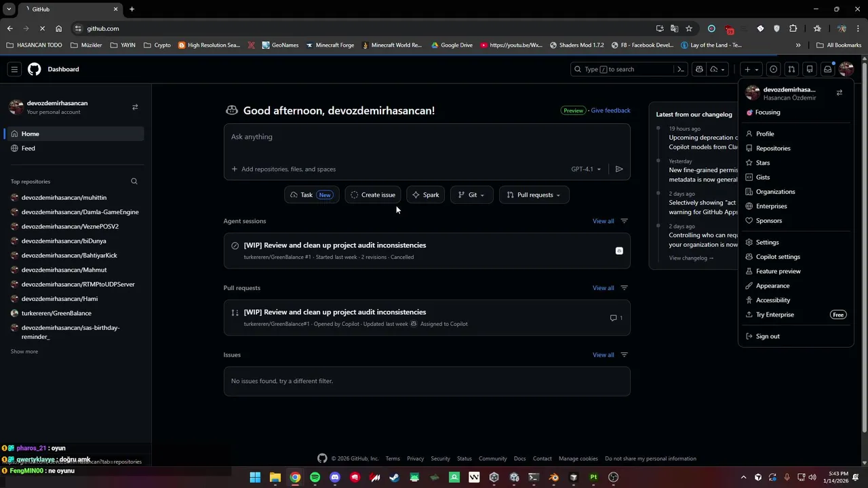Open the create new plus dropdown
This screenshot has width=868, height=488.
(751, 69)
